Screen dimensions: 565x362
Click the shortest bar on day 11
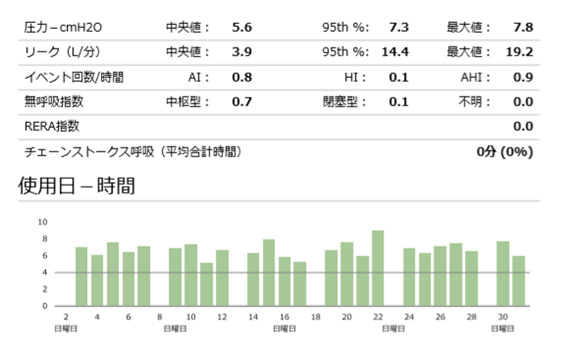click(206, 285)
